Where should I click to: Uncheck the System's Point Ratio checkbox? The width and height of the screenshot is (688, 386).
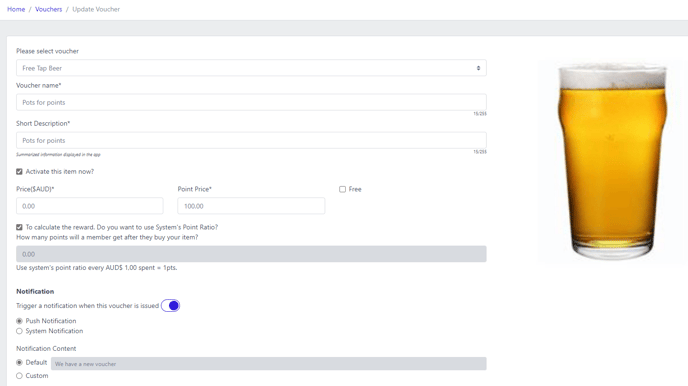point(19,227)
